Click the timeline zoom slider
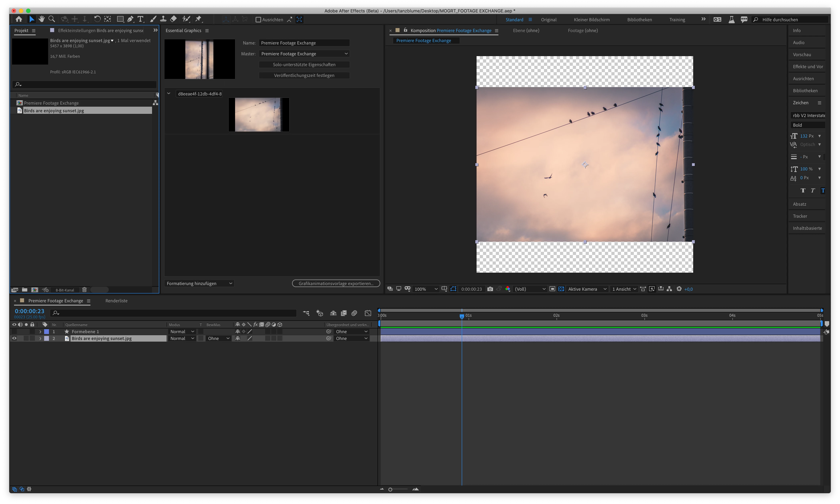Screen dimensions: 840x504 [391, 489]
